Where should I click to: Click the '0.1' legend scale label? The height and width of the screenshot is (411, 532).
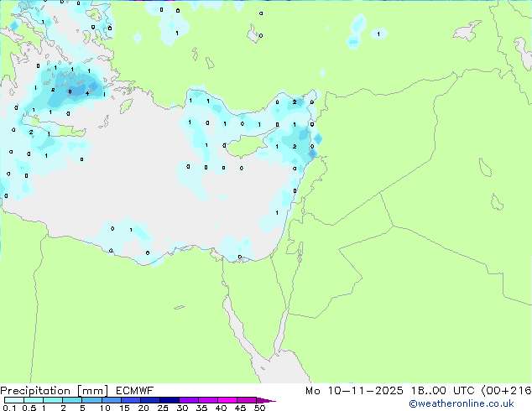9,408
